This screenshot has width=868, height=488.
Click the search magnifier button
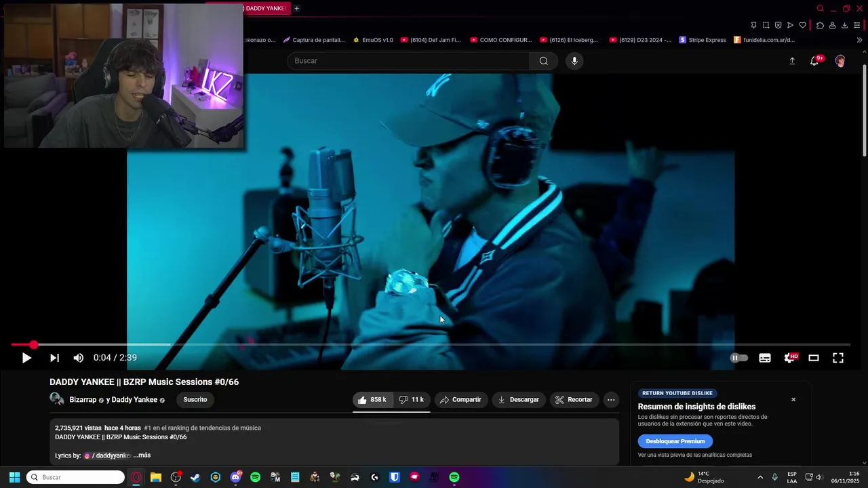pyautogui.click(x=544, y=61)
